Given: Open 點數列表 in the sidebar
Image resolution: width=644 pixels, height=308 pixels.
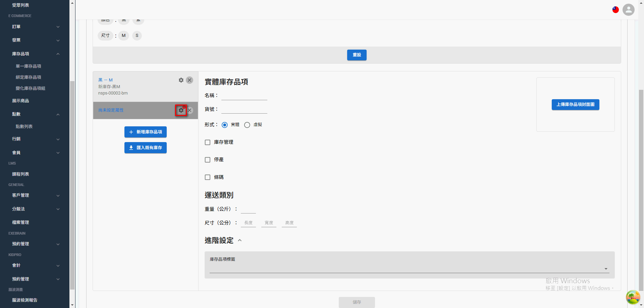Looking at the screenshot, I should click(24, 127).
